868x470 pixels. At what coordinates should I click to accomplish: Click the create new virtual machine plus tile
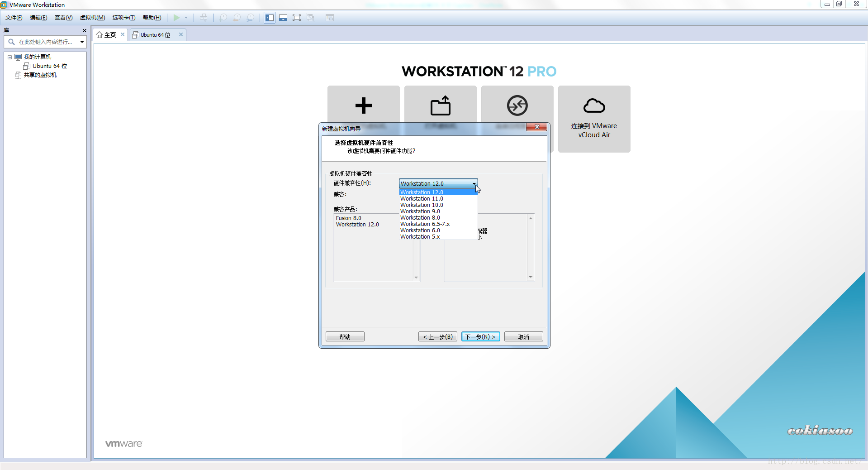(x=364, y=106)
